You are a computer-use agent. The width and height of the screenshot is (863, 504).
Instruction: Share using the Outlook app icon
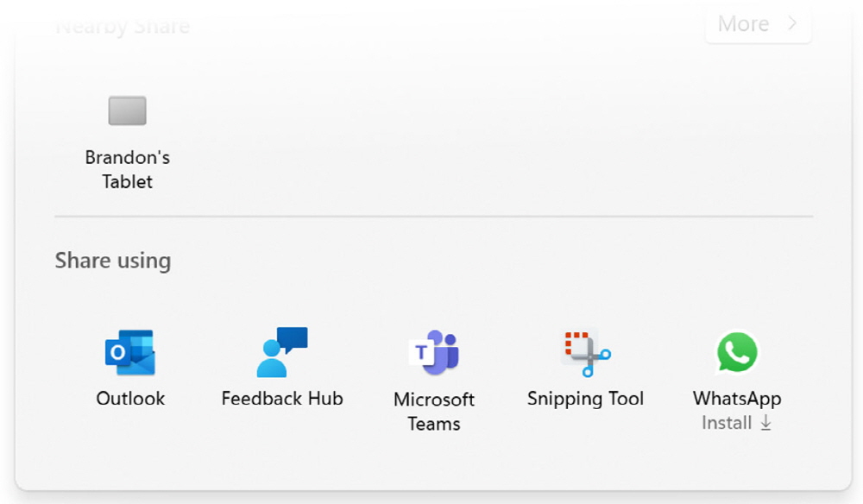click(x=130, y=352)
